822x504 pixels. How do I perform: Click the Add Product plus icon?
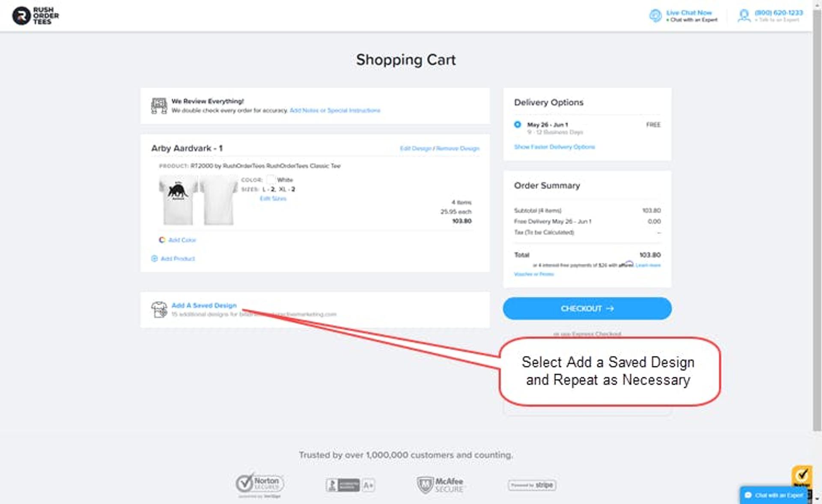click(x=155, y=258)
